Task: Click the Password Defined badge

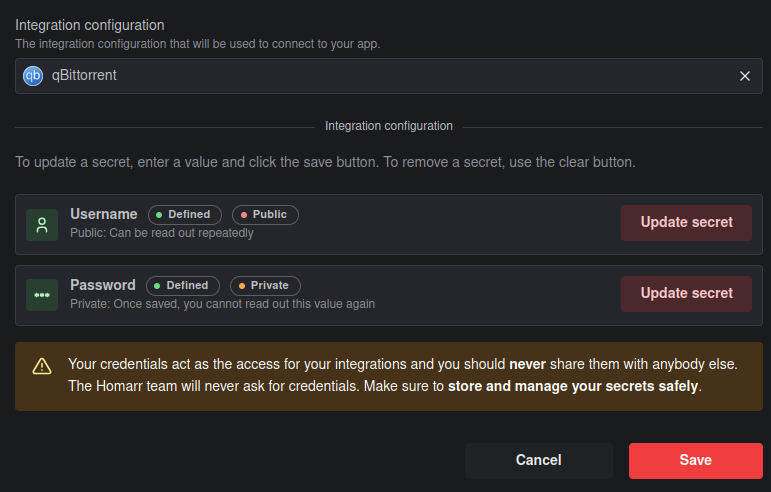Action: (182, 286)
